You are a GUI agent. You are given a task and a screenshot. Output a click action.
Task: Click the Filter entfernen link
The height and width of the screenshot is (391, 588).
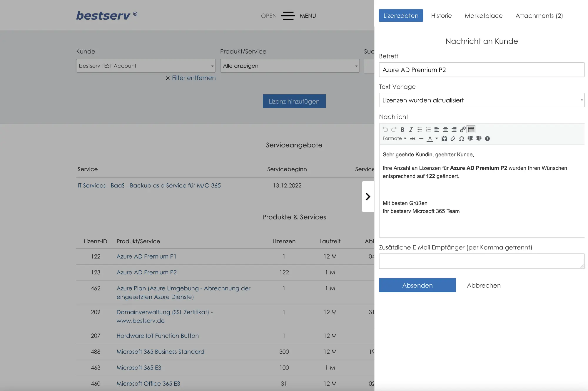[194, 78]
